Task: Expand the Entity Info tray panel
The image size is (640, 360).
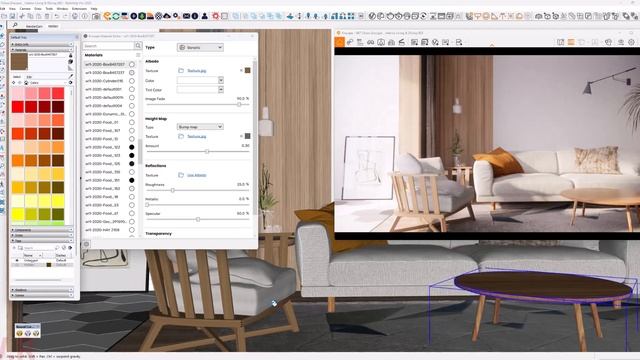Action: [42, 44]
